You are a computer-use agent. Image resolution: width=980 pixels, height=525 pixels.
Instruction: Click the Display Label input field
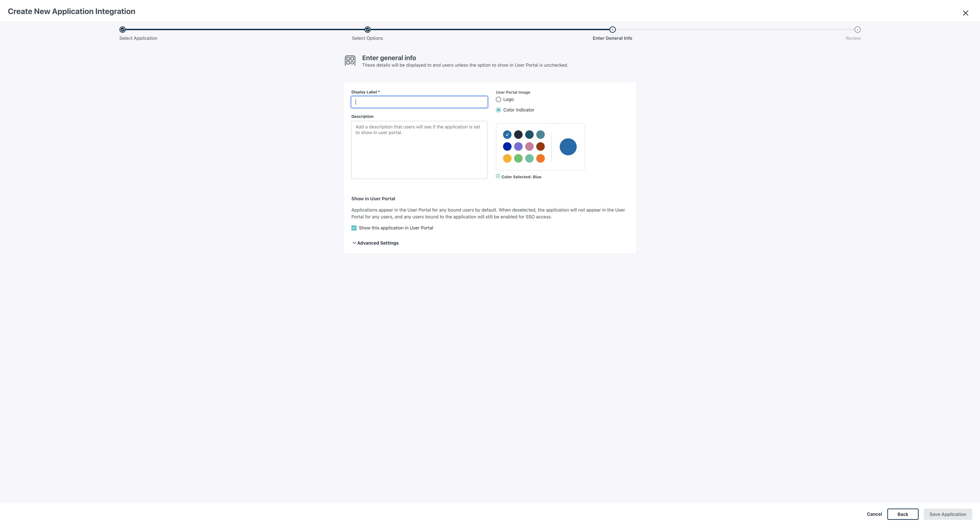(419, 102)
